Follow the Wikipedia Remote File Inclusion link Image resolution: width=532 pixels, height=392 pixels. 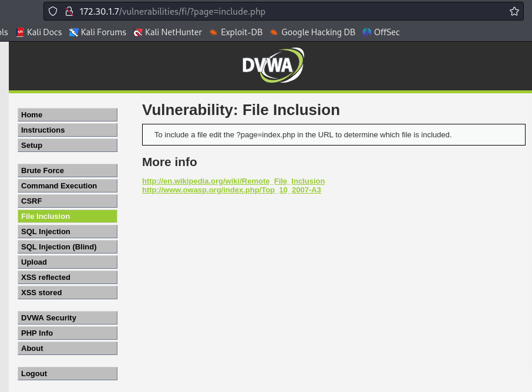coord(234,181)
